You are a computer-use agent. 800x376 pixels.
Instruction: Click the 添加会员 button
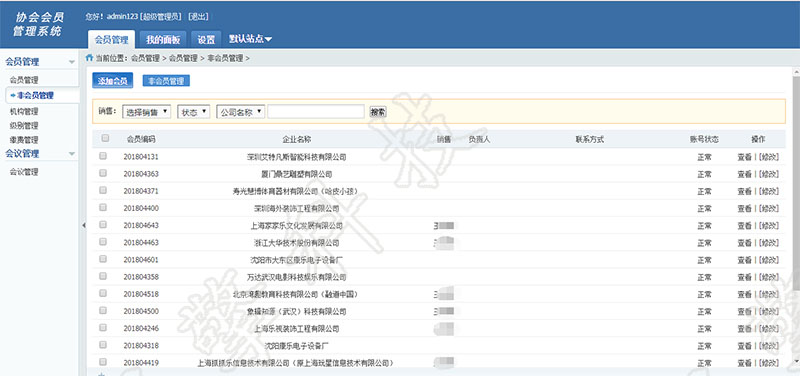click(113, 81)
